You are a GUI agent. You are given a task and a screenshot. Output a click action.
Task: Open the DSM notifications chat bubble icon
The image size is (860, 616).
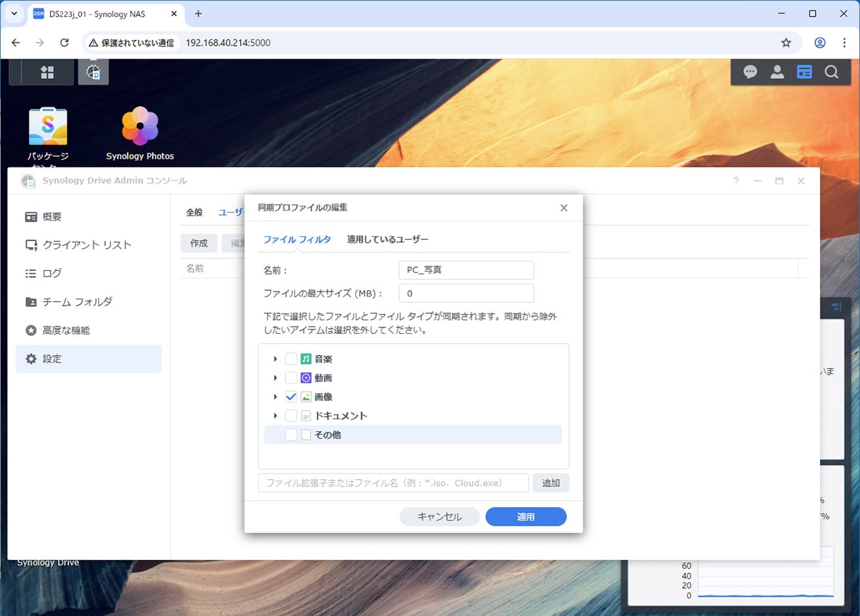[750, 72]
